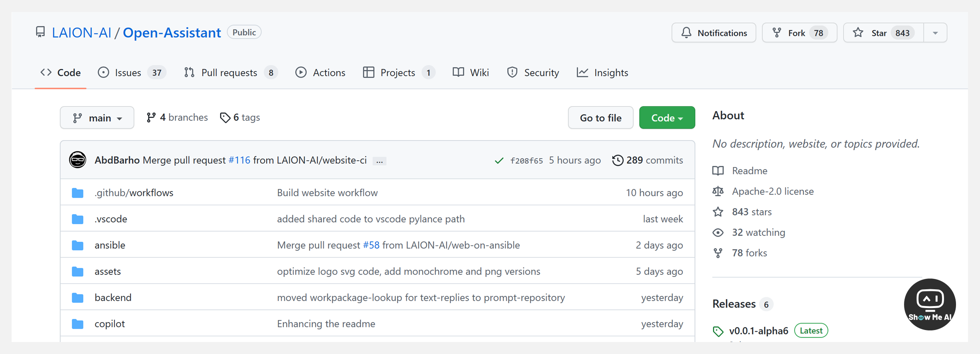This screenshot has height=354, width=980.
Task: Open the main branch selector dropdown
Action: (97, 118)
